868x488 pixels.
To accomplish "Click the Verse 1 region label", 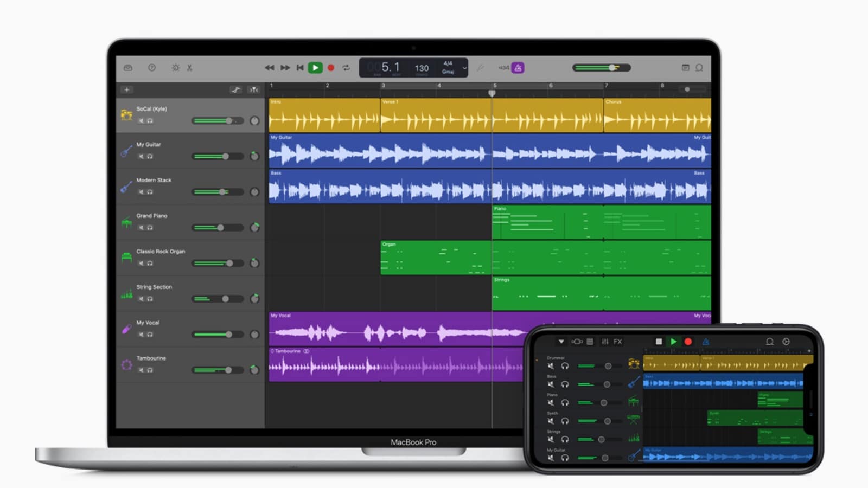I will pyautogui.click(x=392, y=101).
